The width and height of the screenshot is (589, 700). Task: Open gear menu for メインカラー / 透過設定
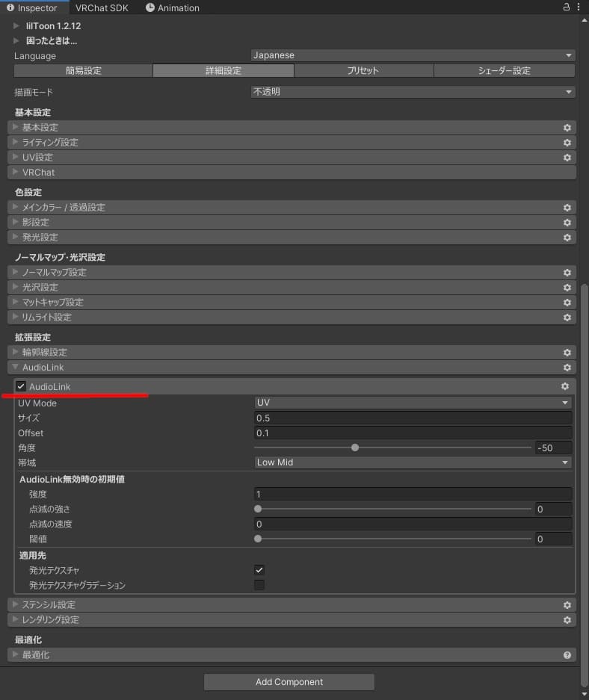pos(567,208)
